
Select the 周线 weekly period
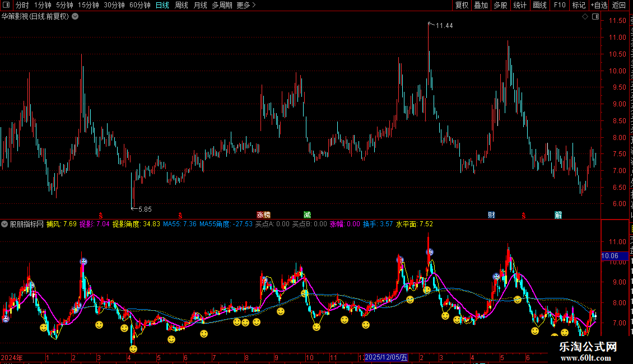[181, 5]
